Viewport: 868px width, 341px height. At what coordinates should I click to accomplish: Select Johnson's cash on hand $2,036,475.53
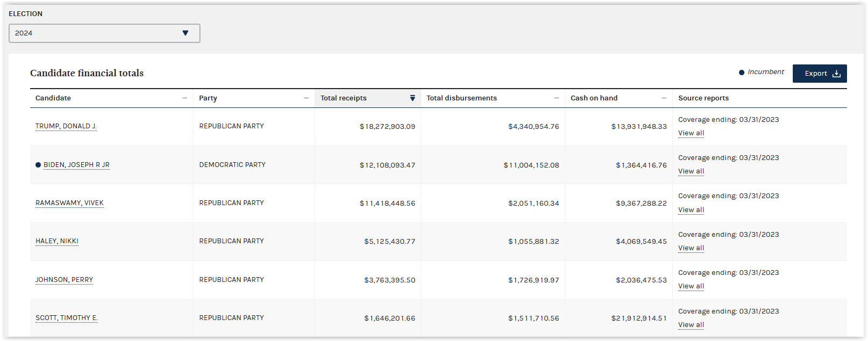[641, 280]
